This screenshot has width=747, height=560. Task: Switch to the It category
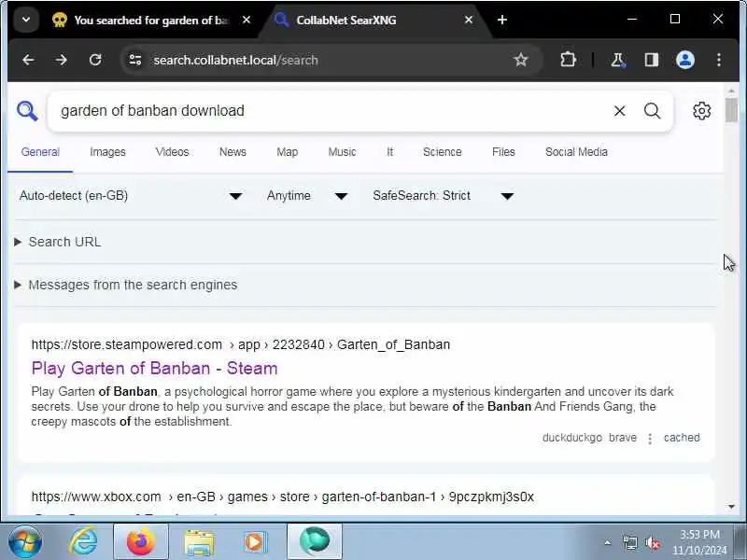click(389, 152)
